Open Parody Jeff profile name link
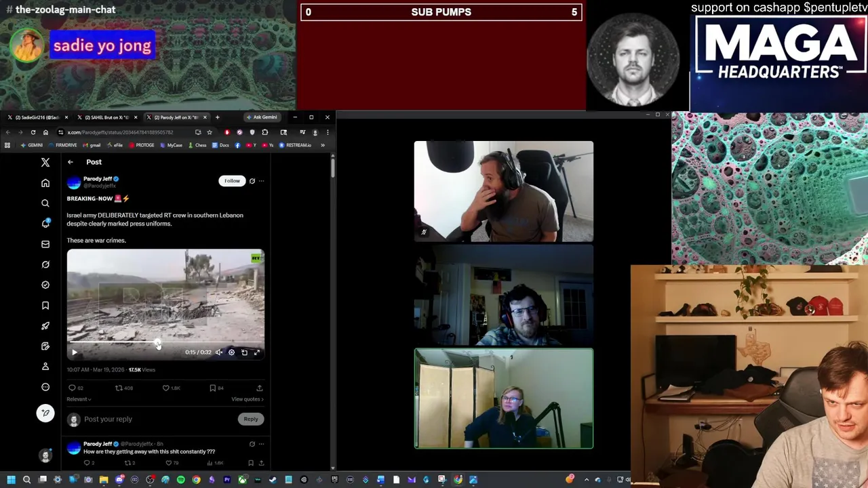Screen dimensions: 868x488 (98, 179)
